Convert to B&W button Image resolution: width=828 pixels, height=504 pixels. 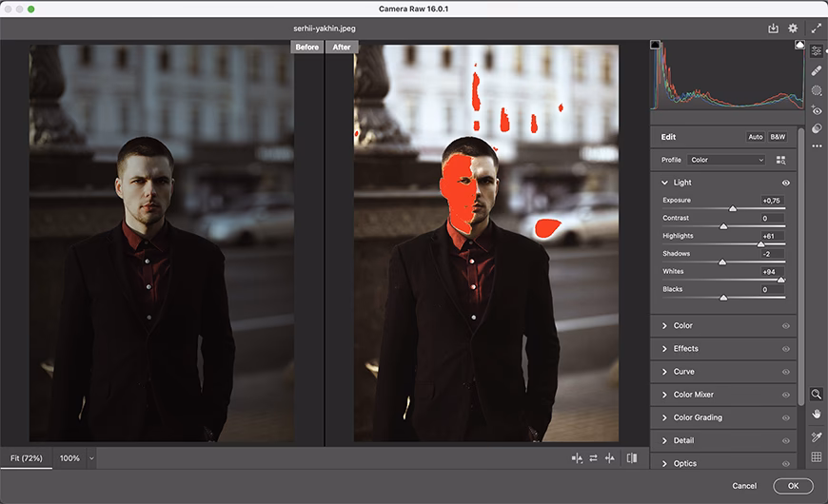coord(778,137)
